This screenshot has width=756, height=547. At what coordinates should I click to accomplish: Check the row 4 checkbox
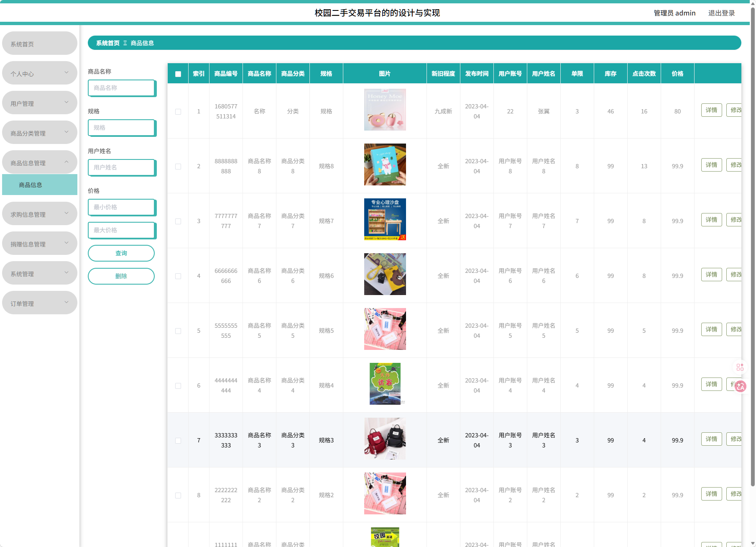[x=178, y=276]
